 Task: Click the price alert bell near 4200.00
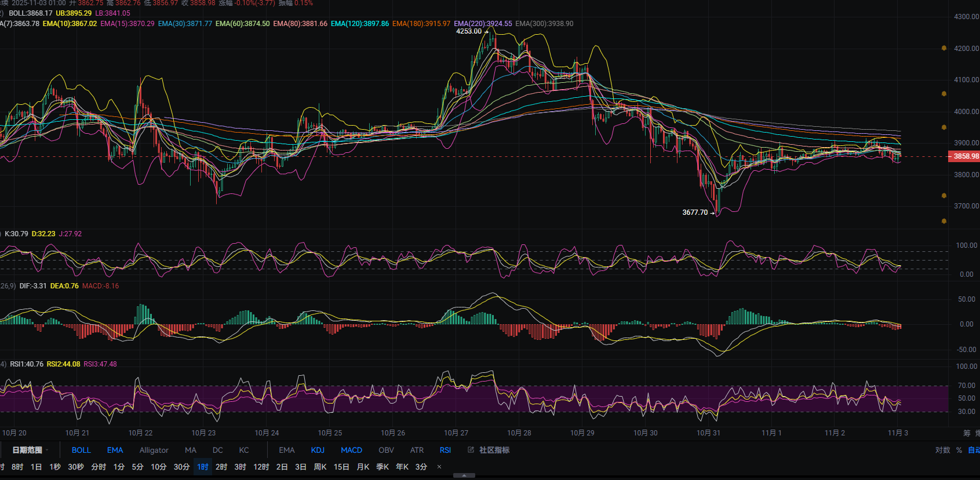(x=944, y=48)
